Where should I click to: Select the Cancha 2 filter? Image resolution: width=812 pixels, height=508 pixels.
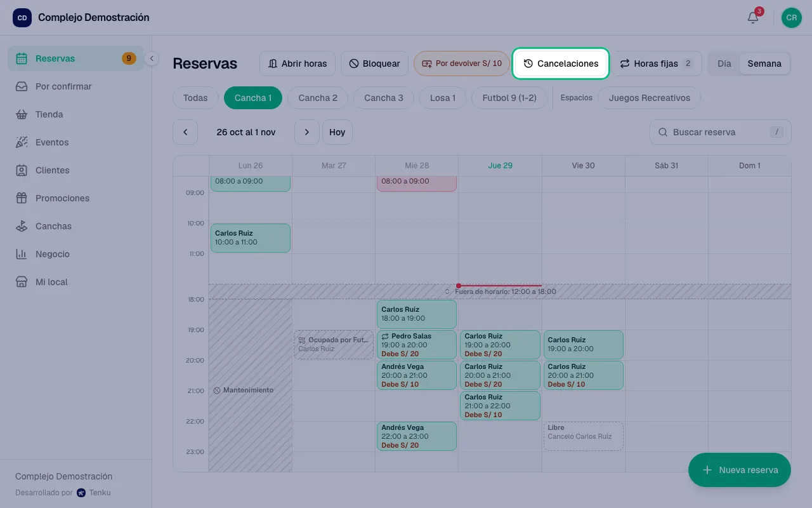[x=318, y=98]
